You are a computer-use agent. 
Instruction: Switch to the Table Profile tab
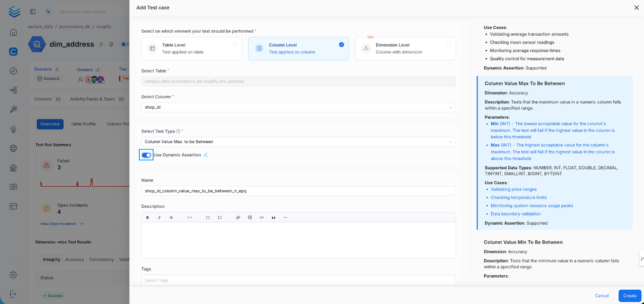tap(83, 124)
